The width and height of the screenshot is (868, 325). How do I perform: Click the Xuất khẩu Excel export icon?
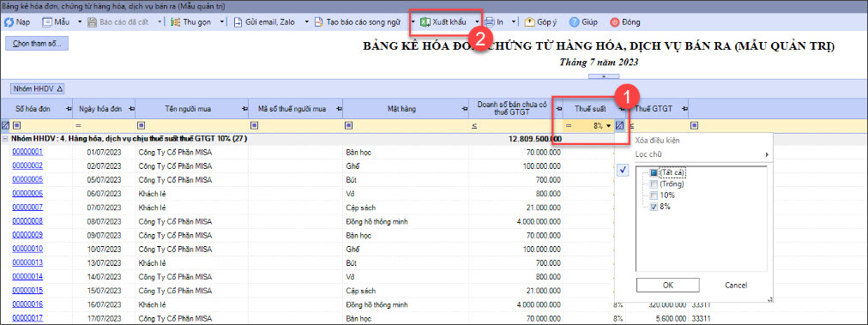pyautogui.click(x=425, y=22)
